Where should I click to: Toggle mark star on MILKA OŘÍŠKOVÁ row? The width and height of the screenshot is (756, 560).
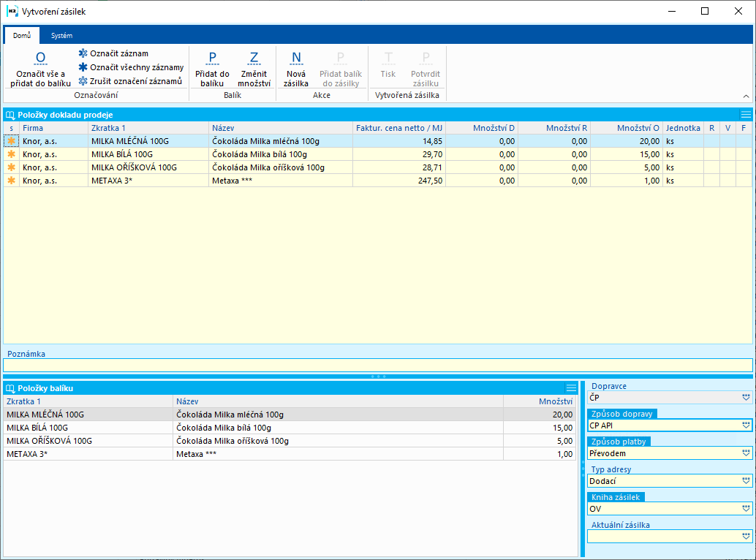(11, 167)
